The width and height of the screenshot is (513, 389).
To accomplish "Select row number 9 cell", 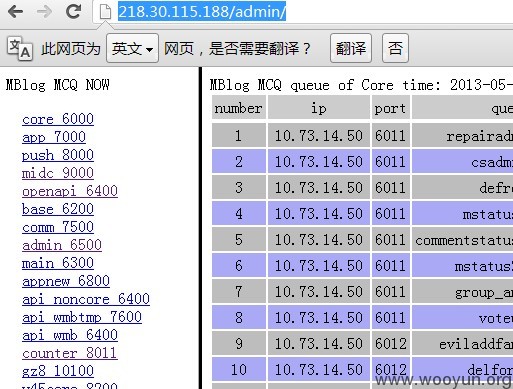I will click(x=239, y=343).
